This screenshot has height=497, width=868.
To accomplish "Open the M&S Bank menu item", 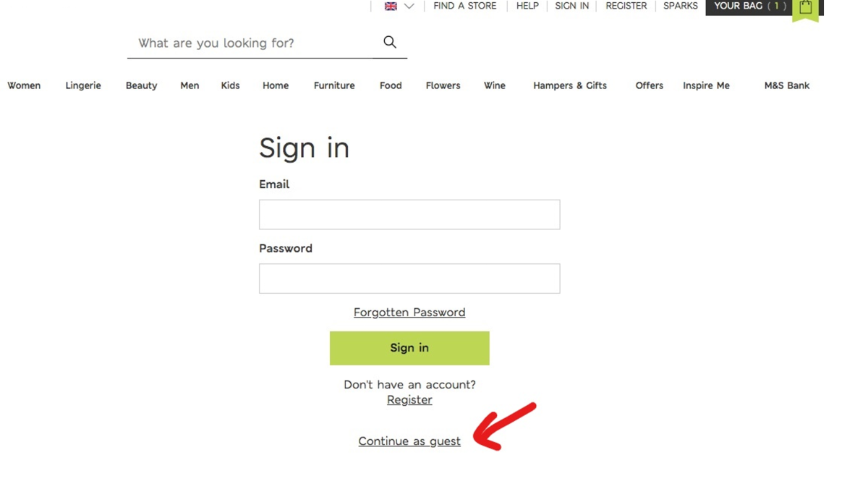I will click(x=787, y=85).
